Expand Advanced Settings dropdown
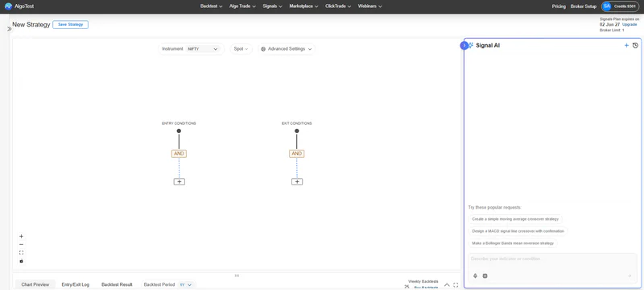The height and width of the screenshot is (290, 644). point(287,49)
